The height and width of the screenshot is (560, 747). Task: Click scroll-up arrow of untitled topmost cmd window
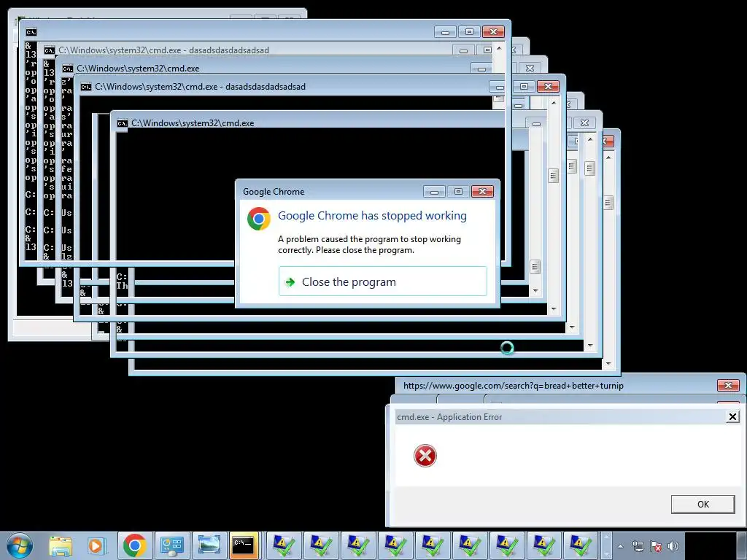click(499, 48)
